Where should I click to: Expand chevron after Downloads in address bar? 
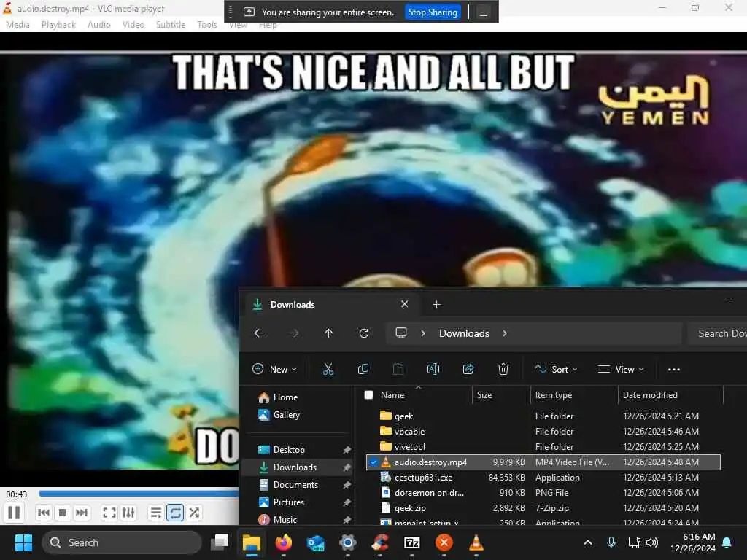click(505, 333)
